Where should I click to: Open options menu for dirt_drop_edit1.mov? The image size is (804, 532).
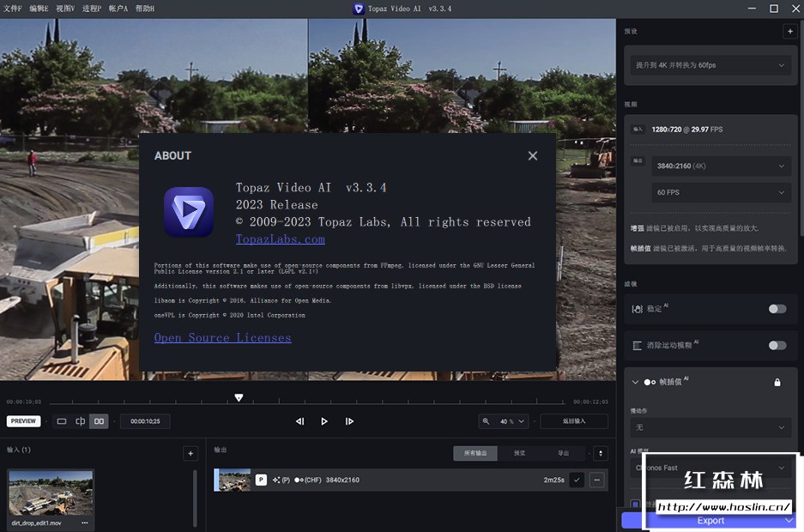click(x=85, y=523)
